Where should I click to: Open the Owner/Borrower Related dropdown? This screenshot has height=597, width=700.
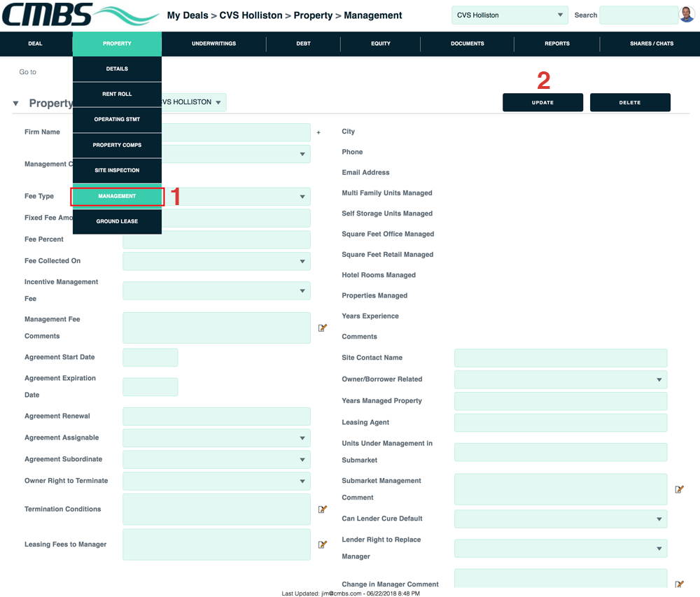click(561, 380)
